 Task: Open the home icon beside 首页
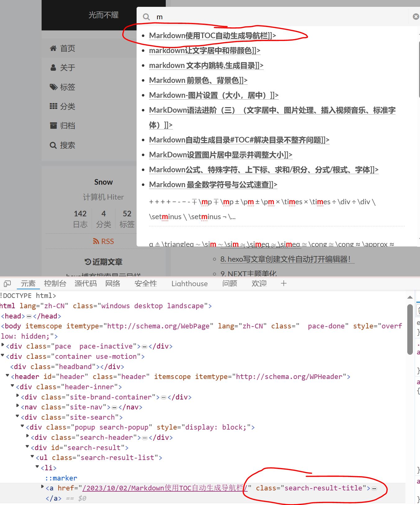(x=53, y=48)
